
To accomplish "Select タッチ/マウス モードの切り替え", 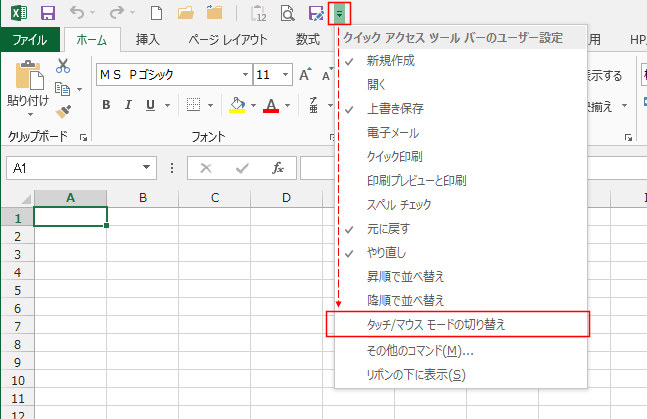I will tap(461, 324).
